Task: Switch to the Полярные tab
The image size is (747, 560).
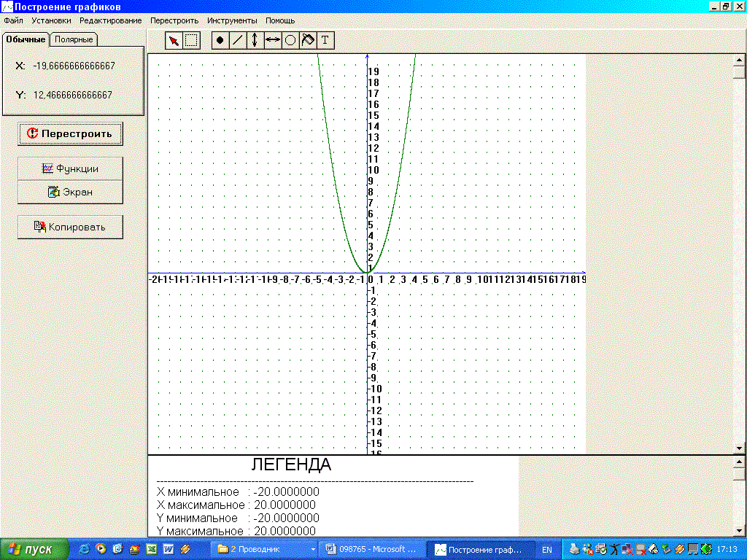Action: tap(74, 39)
